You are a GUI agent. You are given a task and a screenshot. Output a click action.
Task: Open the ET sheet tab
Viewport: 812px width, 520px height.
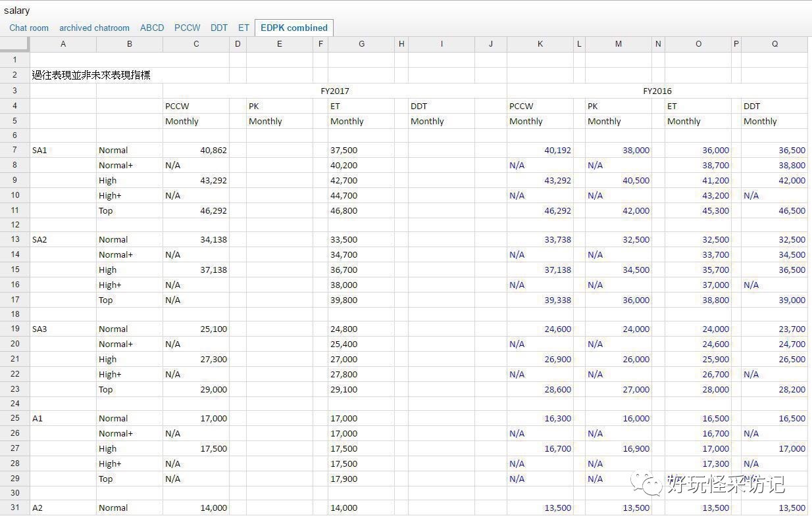point(244,28)
